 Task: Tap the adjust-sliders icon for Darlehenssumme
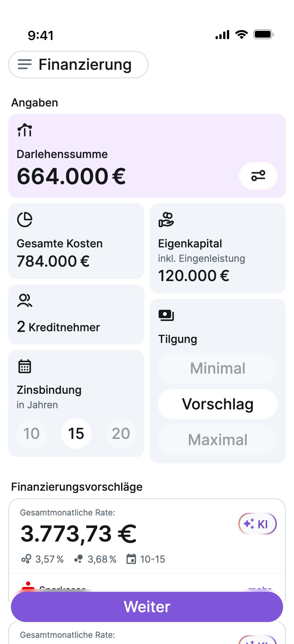pyautogui.click(x=258, y=176)
